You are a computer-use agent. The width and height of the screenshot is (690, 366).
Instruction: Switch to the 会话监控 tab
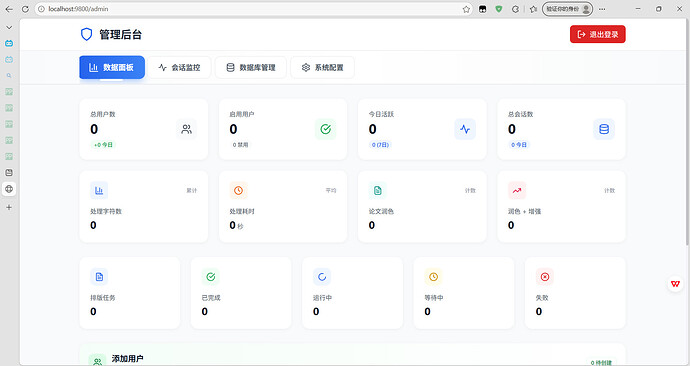[179, 67]
